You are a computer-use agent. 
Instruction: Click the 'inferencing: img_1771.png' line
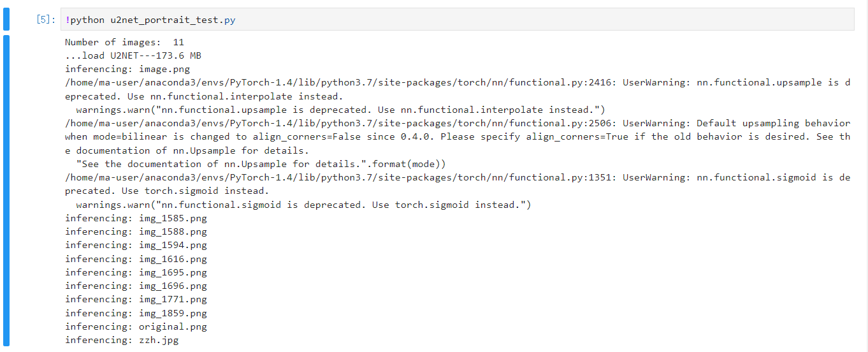click(x=136, y=299)
